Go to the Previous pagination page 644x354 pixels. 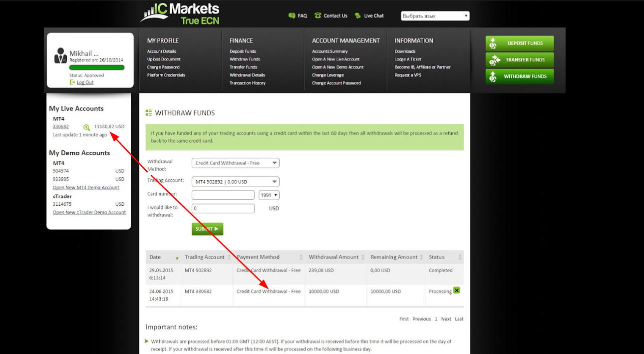[x=421, y=319]
